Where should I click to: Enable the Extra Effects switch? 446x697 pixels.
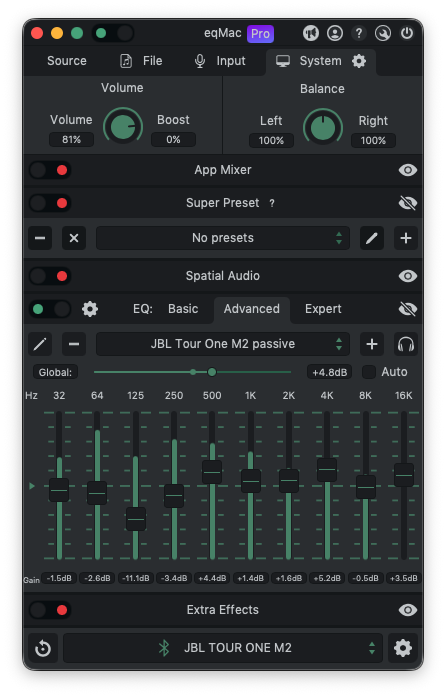[x=50, y=610]
